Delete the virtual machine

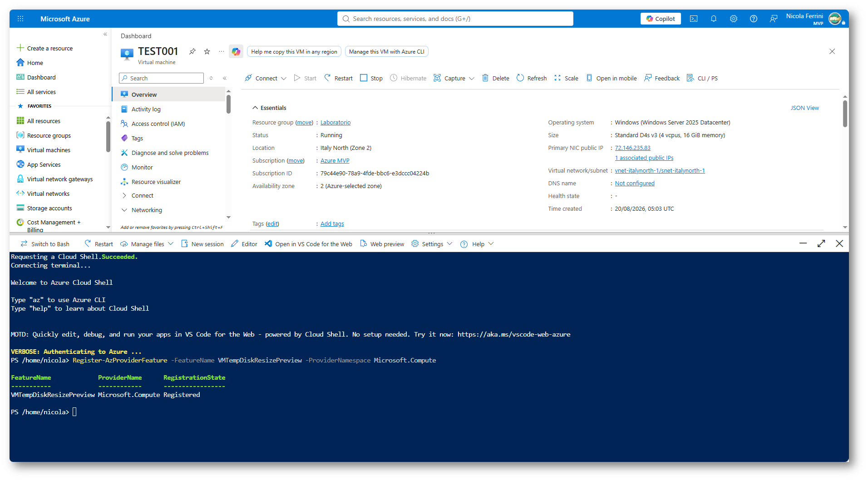pos(496,78)
